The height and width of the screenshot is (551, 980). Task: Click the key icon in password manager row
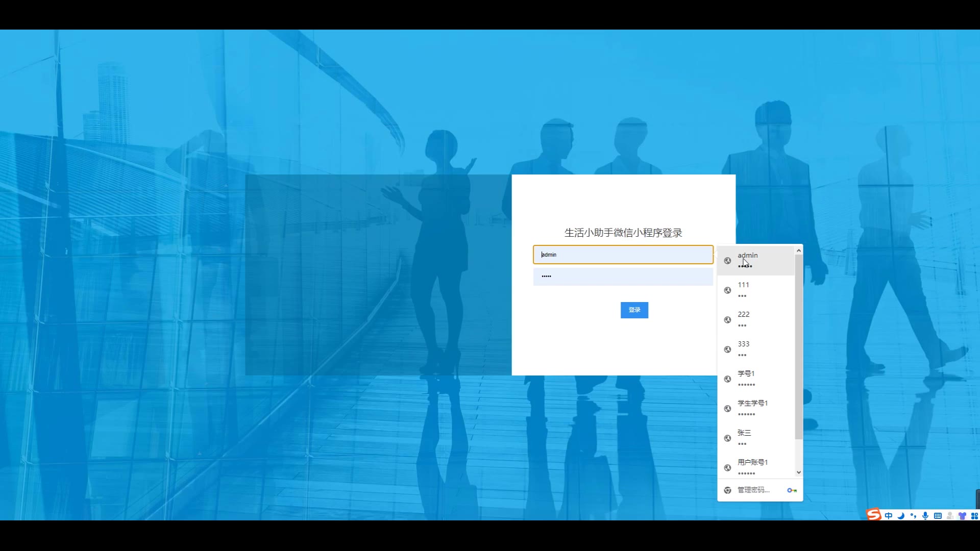[792, 490]
